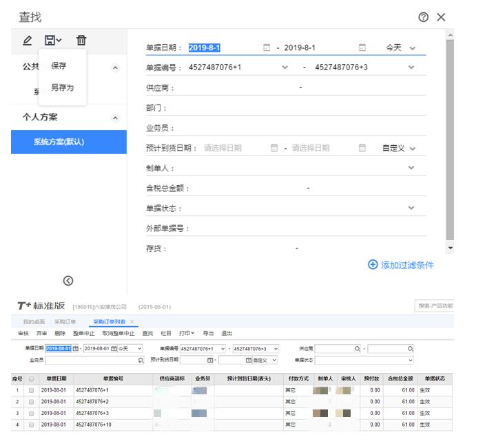
Task: Check the row 4527487076+1 checkbox
Action: tap(31, 390)
